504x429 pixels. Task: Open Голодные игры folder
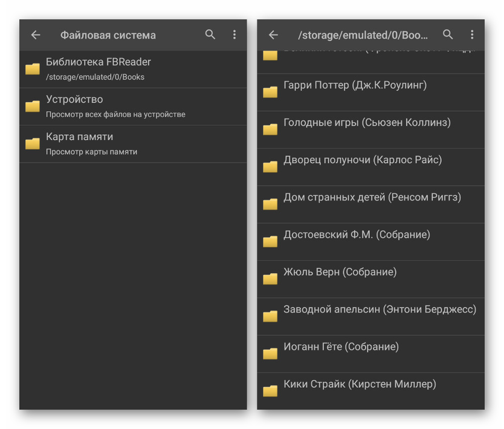pos(367,123)
